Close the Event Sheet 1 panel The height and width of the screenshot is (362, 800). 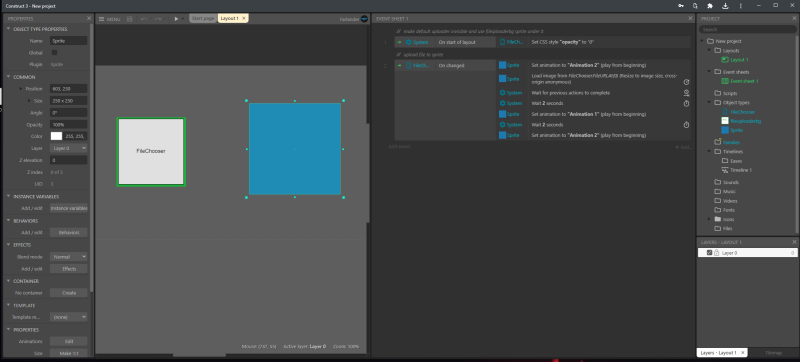pyautogui.click(x=690, y=18)
